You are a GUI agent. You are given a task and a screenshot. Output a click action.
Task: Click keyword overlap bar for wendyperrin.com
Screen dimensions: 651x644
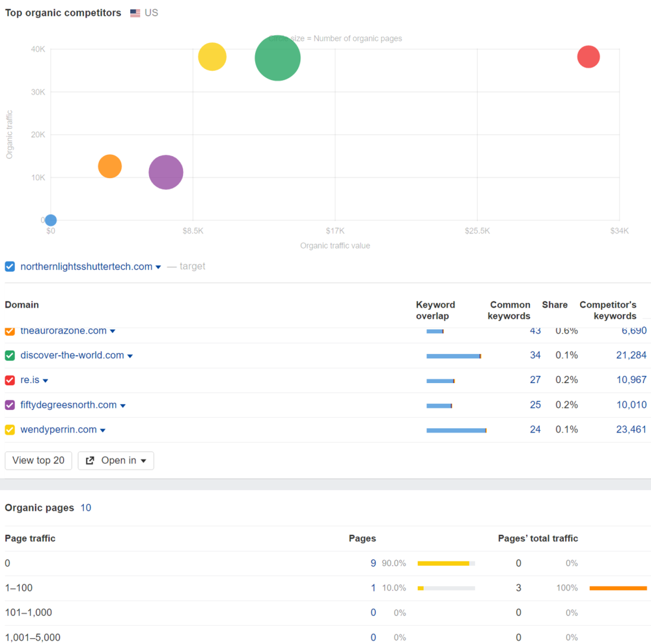(x=456, y=430)
